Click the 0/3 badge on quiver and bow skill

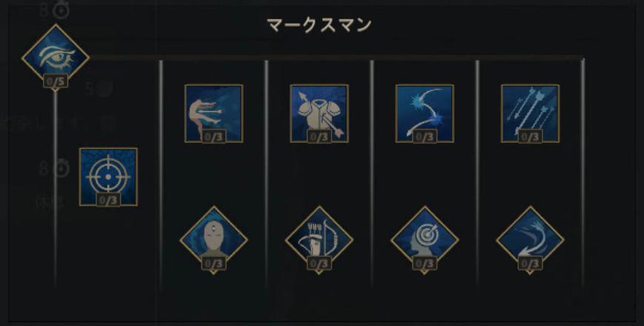point(319,263)
